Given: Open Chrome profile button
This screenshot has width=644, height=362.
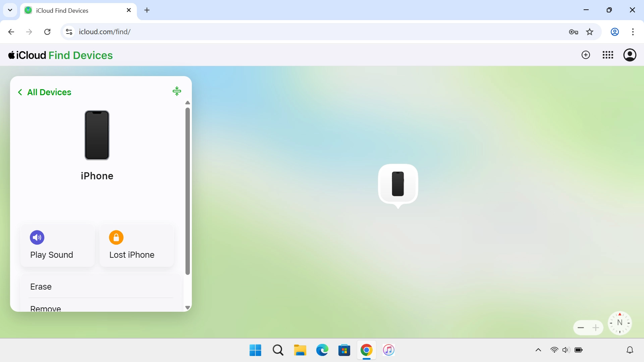Looking at the screenshot, I should pyautogui.click(x=614, y=32).
